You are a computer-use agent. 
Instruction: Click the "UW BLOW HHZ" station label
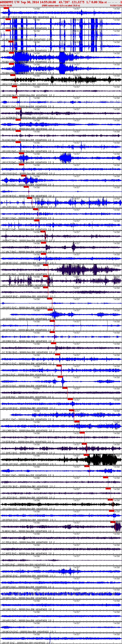click(10, 464)
